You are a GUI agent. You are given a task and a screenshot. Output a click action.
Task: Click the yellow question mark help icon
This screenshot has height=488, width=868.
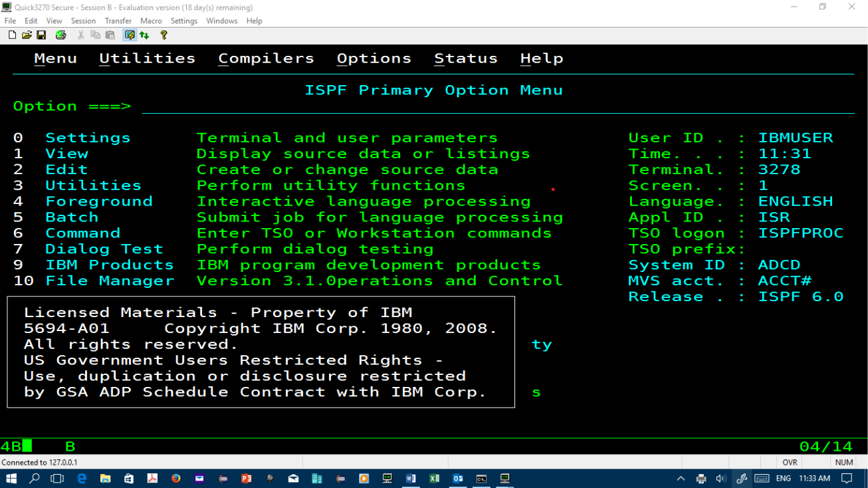click(163, 35)
